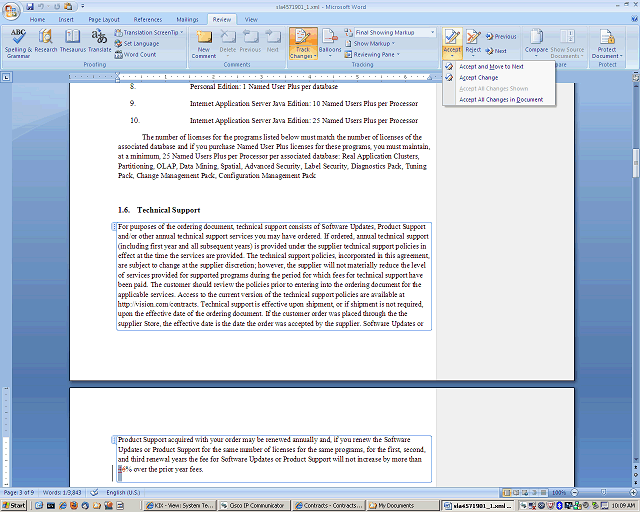This screenshot has height=512, width=640.
Task: Expand the Show Markup dropdown
Action: 393,43
